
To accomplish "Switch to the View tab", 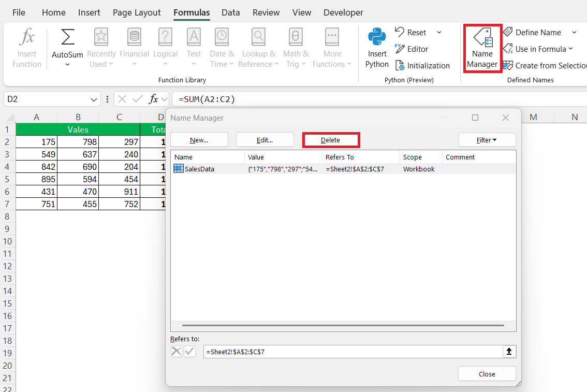I will tap(302, 12).
